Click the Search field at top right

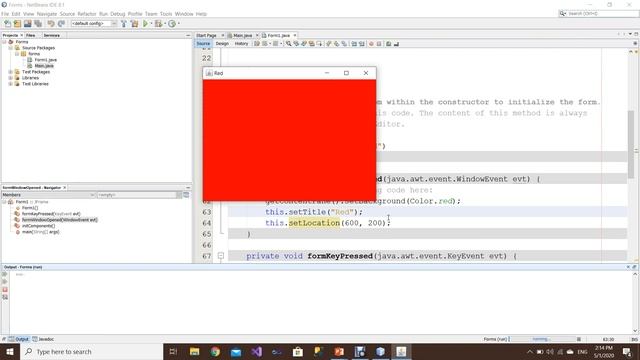[x=599, y=13]
